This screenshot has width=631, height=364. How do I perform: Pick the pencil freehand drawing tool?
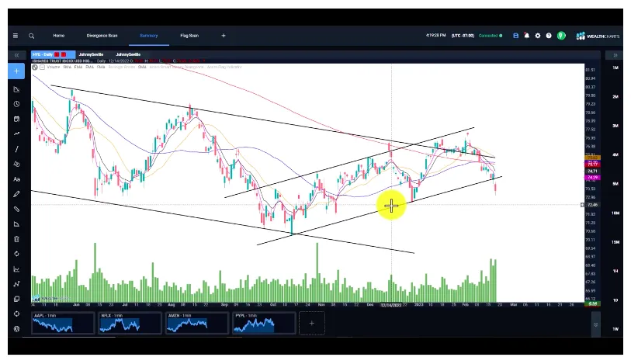point(17,194)
